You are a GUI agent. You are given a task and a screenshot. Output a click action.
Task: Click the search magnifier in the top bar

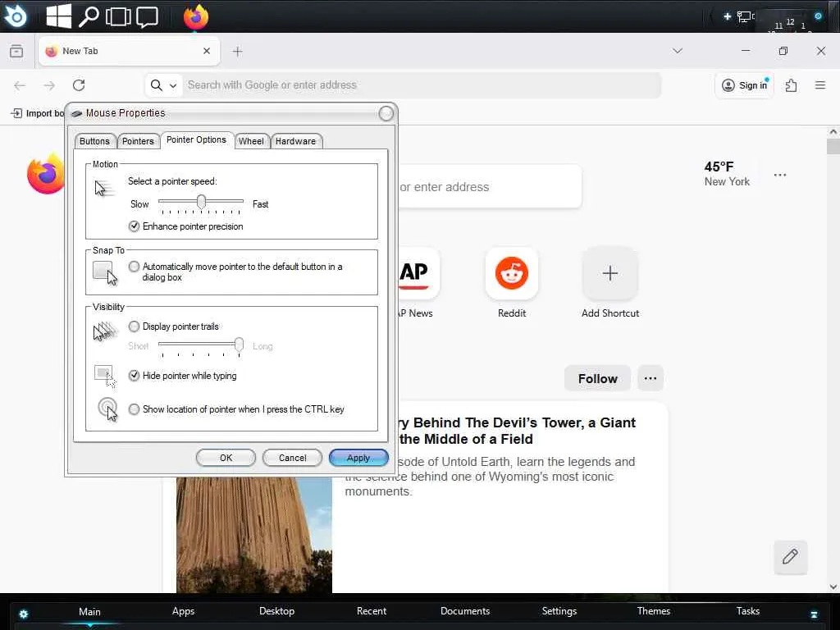tap(89, 16)
